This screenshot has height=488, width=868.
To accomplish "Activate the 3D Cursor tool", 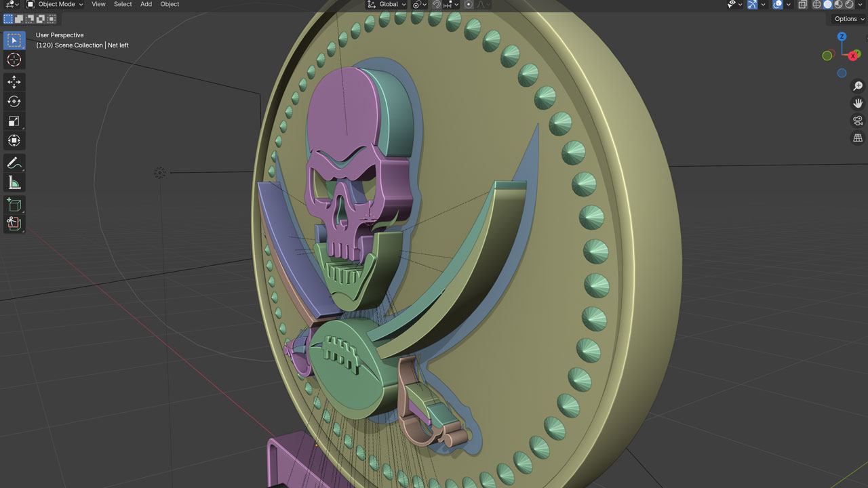I will click(x=14, y=60).
